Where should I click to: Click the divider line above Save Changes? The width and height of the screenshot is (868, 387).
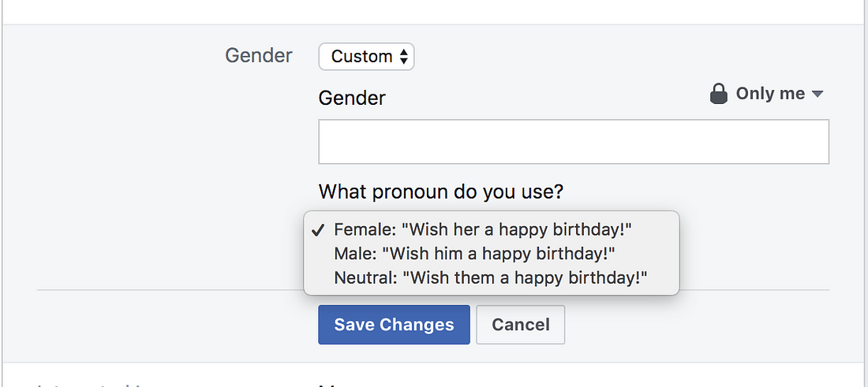(750, 290)
